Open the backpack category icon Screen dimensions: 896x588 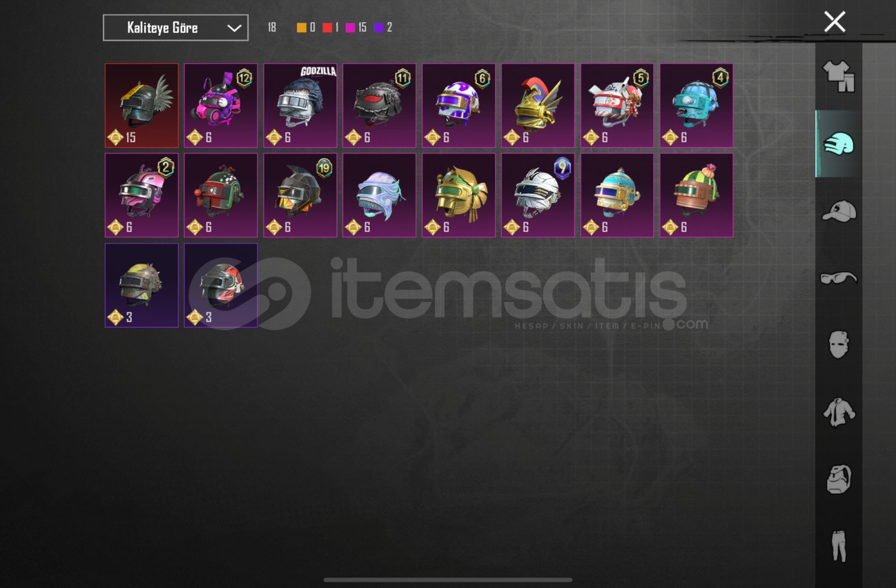pos(839,479)
